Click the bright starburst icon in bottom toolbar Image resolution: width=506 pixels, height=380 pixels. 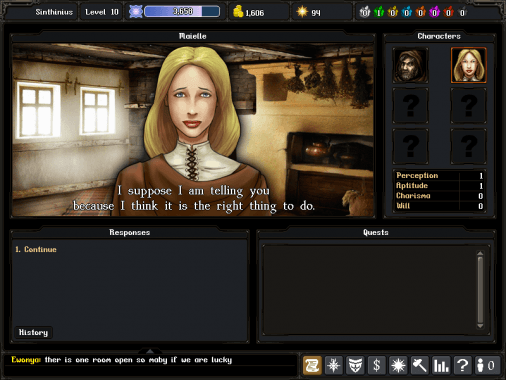click(398, 365)
